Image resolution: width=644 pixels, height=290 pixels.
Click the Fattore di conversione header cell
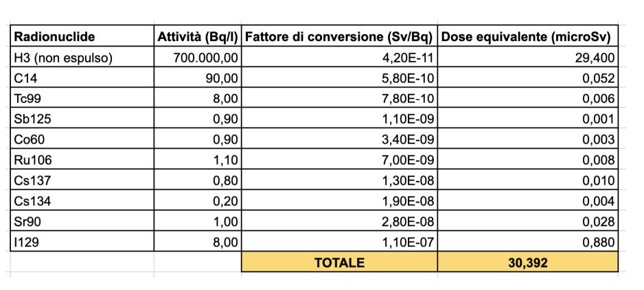tap(339, 36)
